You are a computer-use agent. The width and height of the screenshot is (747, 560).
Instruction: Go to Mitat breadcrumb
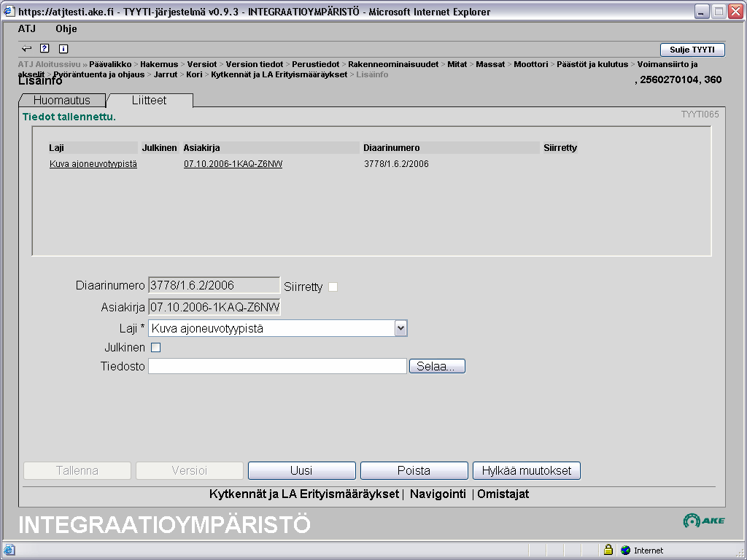click(457, 64)
